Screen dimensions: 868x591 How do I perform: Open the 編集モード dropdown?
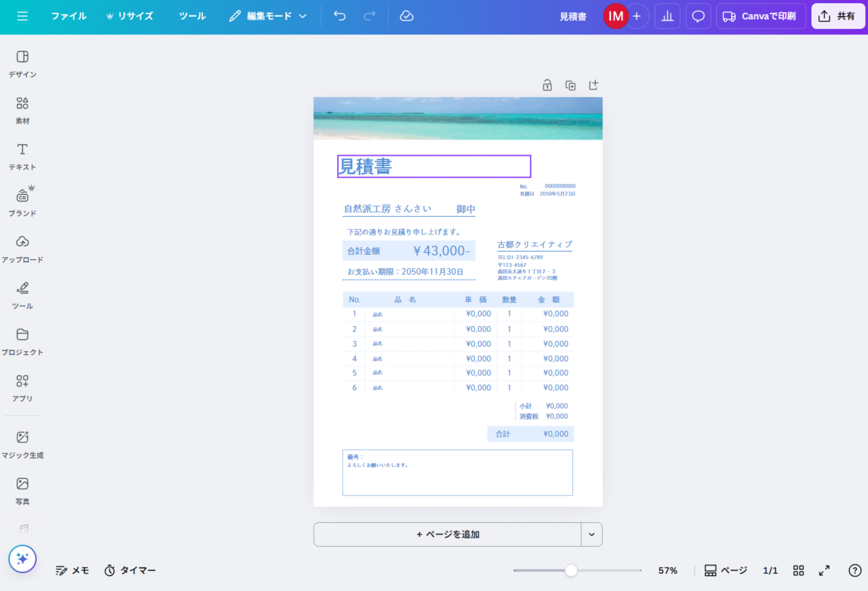click(268, 16)
